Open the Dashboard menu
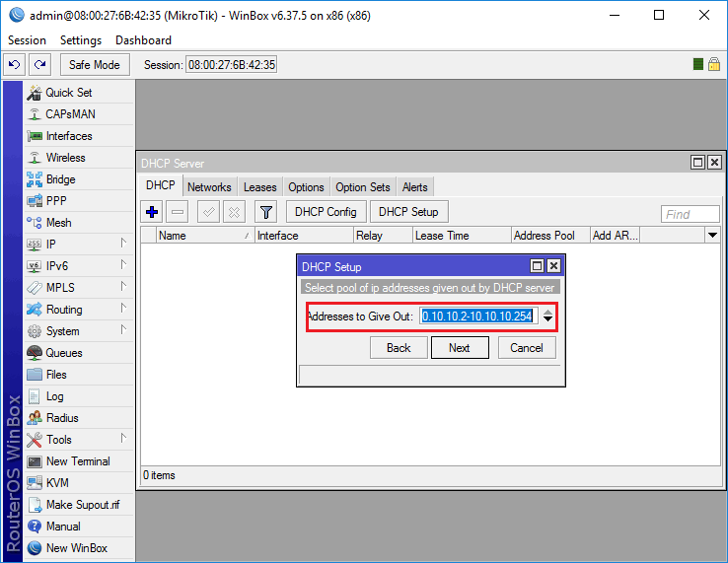 coord(143,40)
